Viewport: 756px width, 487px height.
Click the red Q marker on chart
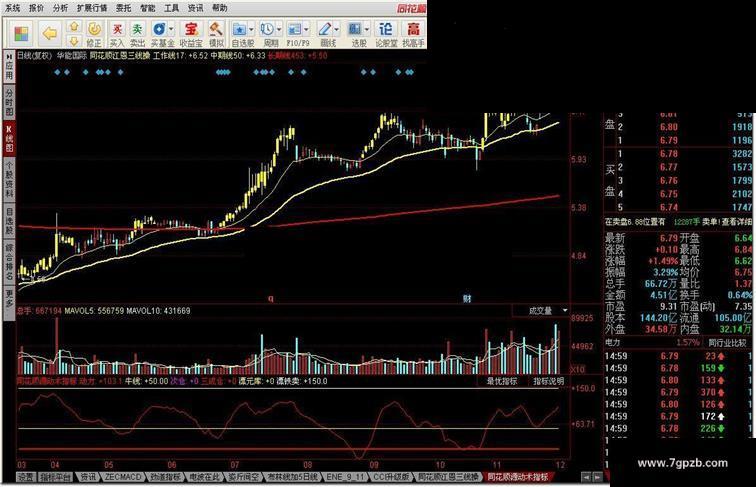[270, 299]
